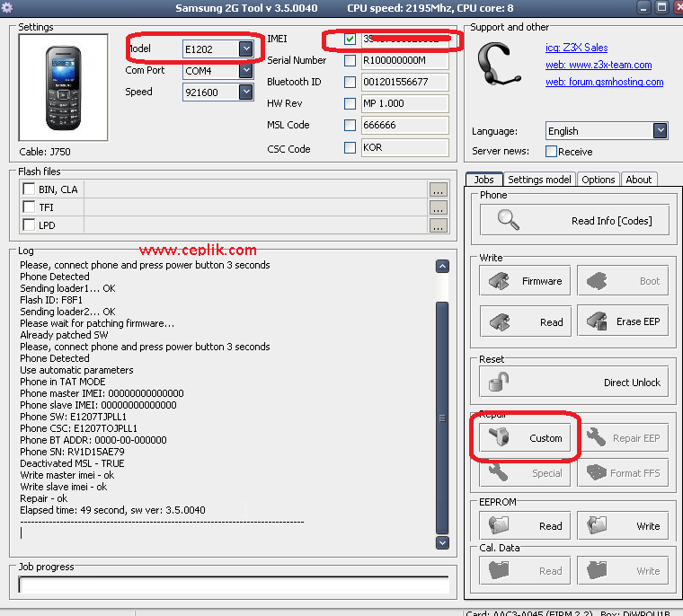Click the Special wrench icon
Viewport: 683px width, 616px height.
click(x=498, y=471)
